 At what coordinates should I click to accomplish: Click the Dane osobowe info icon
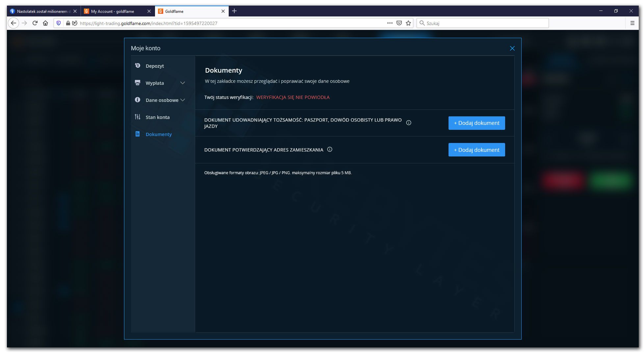point(138,100)
